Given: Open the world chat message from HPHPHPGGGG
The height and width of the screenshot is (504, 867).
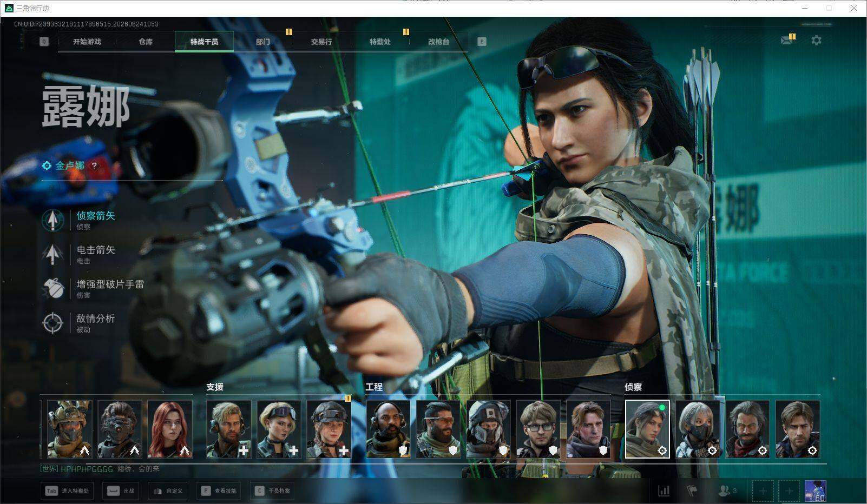Looking at the screenshot, I should [x=100, y=469].
